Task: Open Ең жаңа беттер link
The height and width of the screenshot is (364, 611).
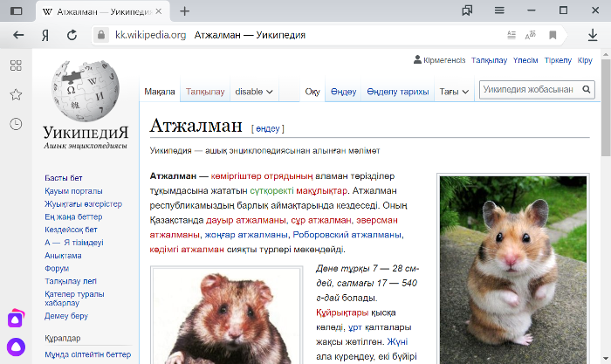Action: (x=73, y=216)
